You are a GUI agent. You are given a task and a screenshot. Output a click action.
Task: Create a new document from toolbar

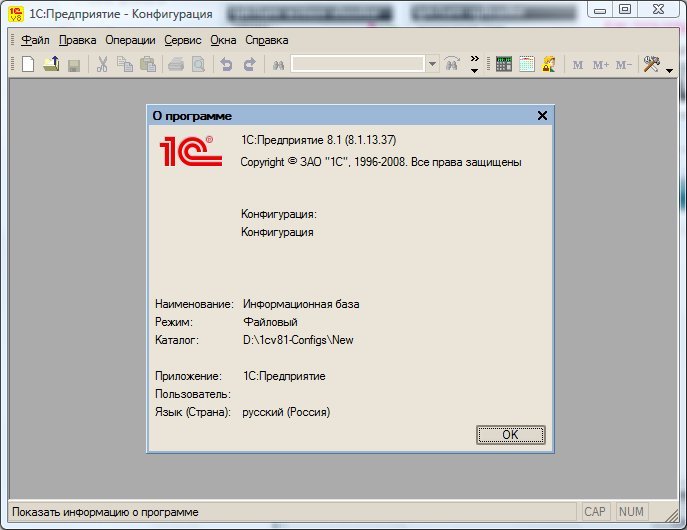[28, 64]
